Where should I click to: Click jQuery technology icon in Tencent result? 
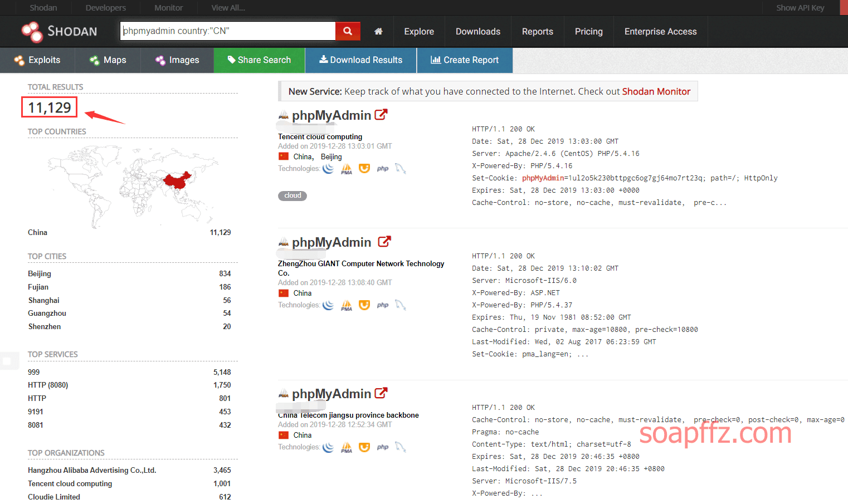click(328, 169)
